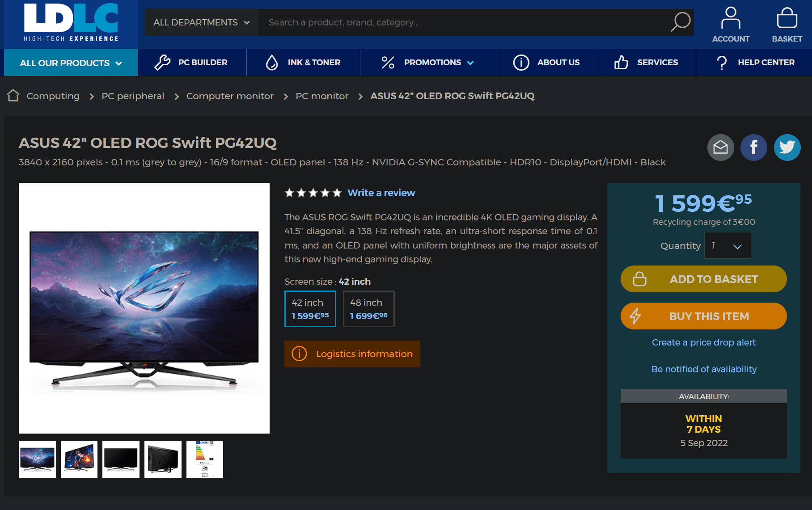Click the search magnifier icon
The width and height of the screenshot is (812, 510).
click(x=681, y=22)
